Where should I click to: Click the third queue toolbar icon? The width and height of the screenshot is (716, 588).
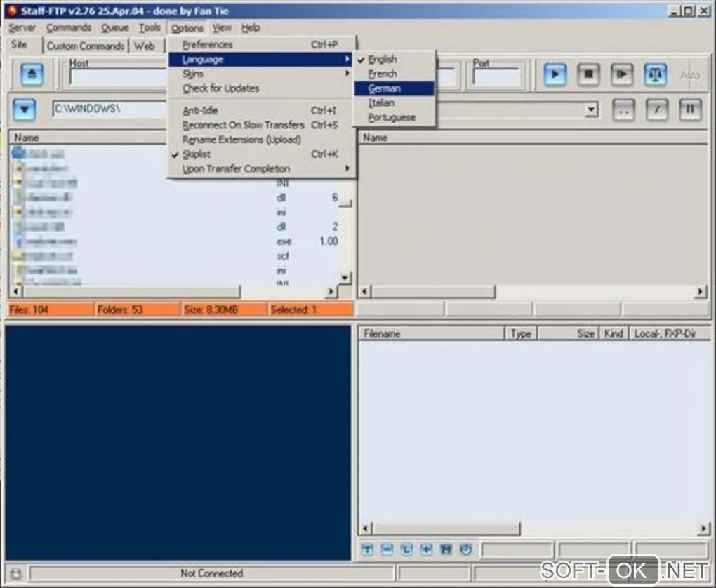click(406, 549)
